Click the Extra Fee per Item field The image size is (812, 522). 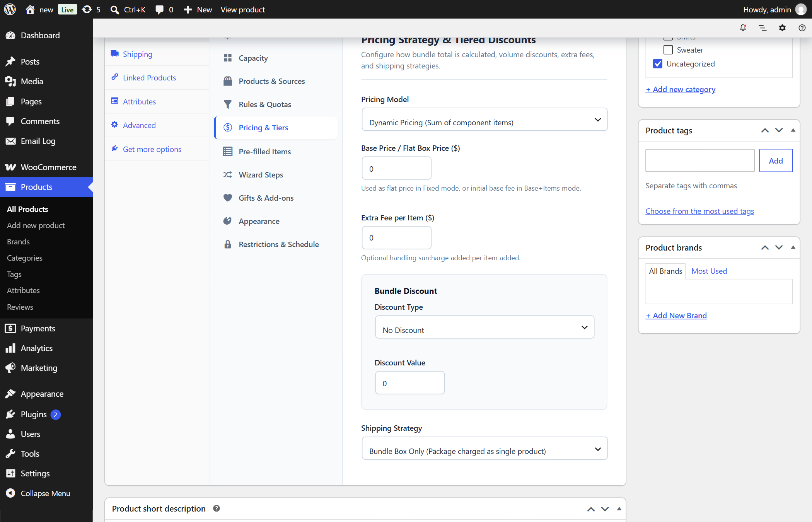(x=396, y=238)
